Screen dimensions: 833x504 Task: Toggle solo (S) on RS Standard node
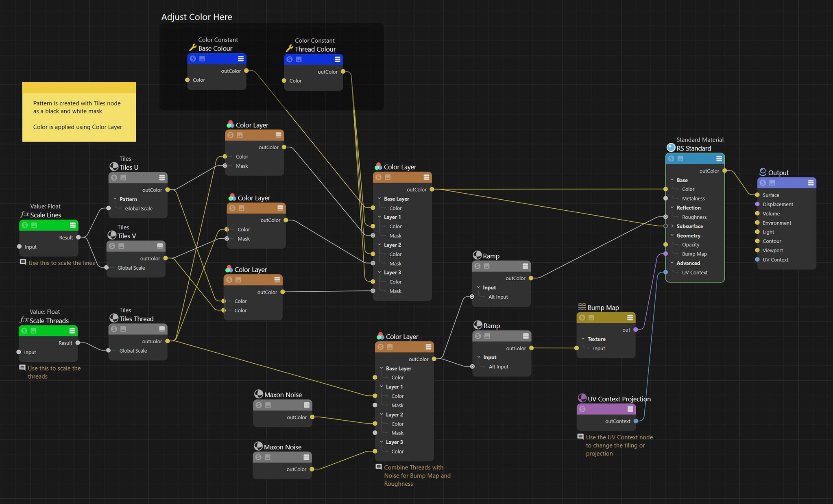click(x=672, y=159)
